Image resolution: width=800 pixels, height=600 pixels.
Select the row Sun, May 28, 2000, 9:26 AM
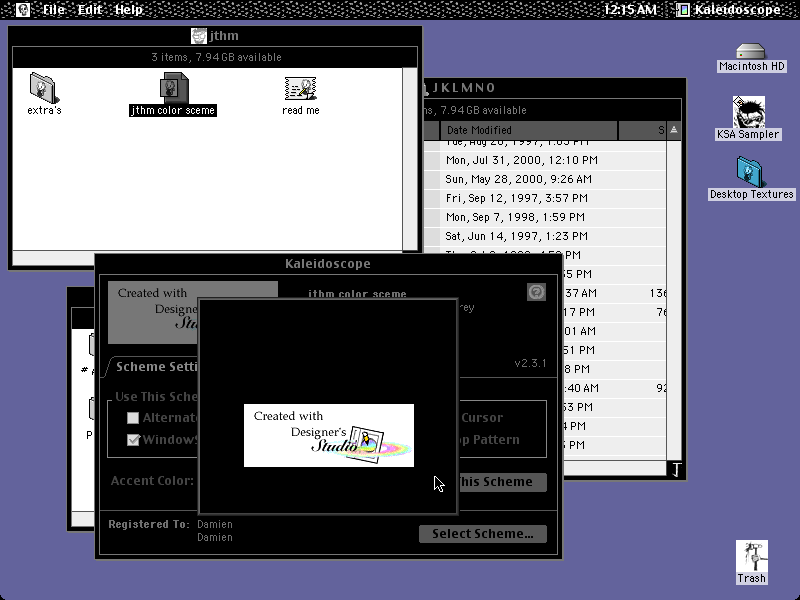pyautogui.click(x=544, y=179)
